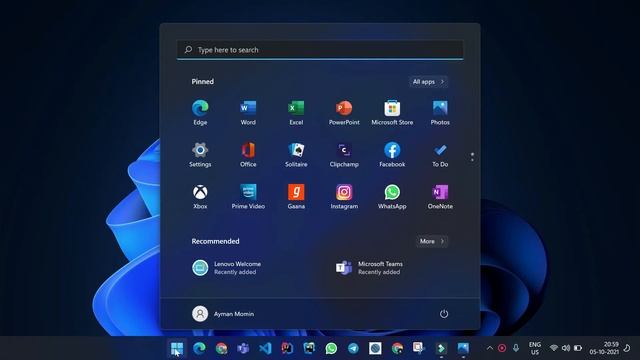Click the focus assist moon icon
The width and height of the screenshot is (640, 360).
point(627,348)
